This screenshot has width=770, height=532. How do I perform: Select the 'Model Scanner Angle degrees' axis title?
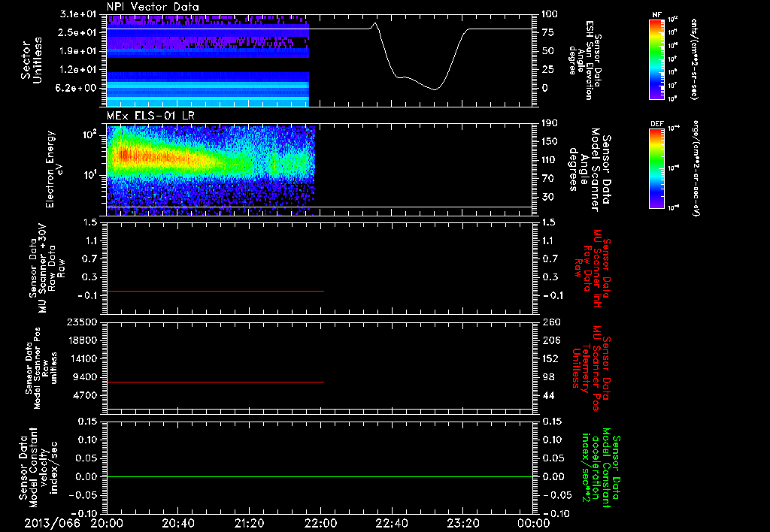tap(590, 170)
